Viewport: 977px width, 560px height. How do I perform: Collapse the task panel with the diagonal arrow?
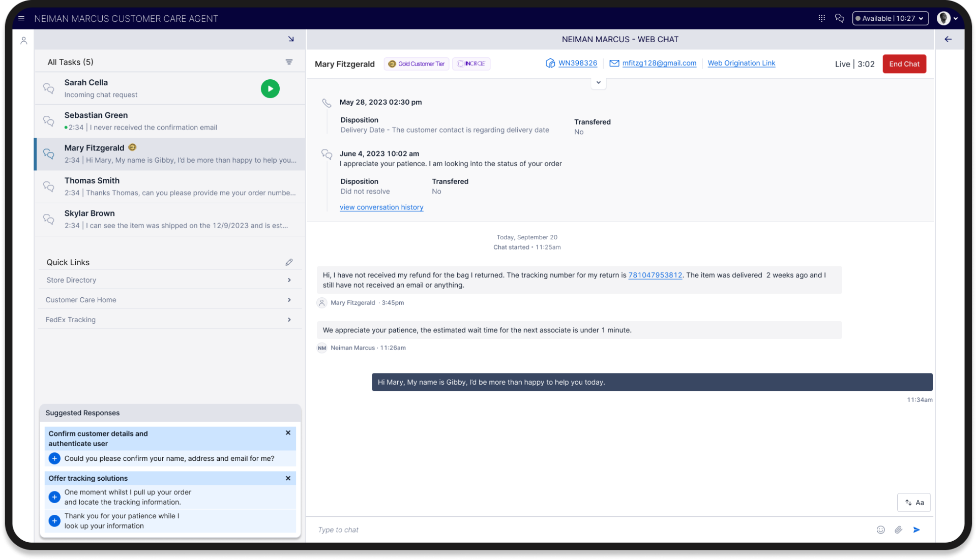tap(291, 39)
